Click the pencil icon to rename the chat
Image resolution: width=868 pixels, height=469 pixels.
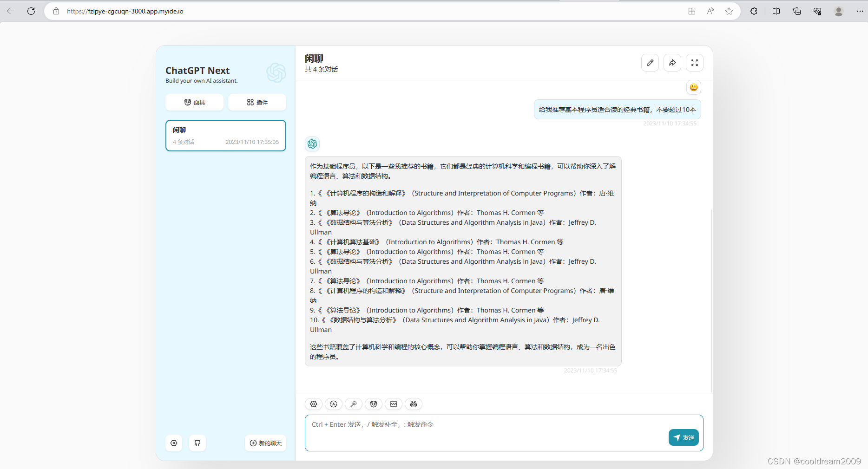(x=650, y=63)
